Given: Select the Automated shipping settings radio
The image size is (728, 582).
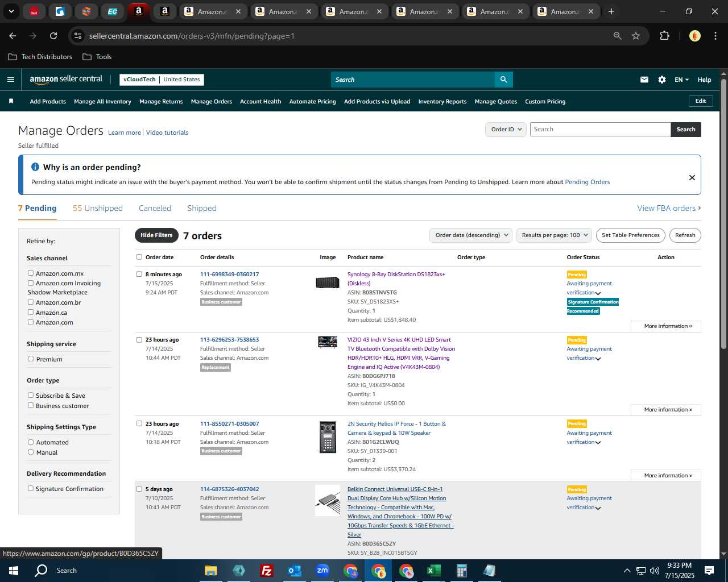Looking at the screenshot, I should click(x=31, y=442).
